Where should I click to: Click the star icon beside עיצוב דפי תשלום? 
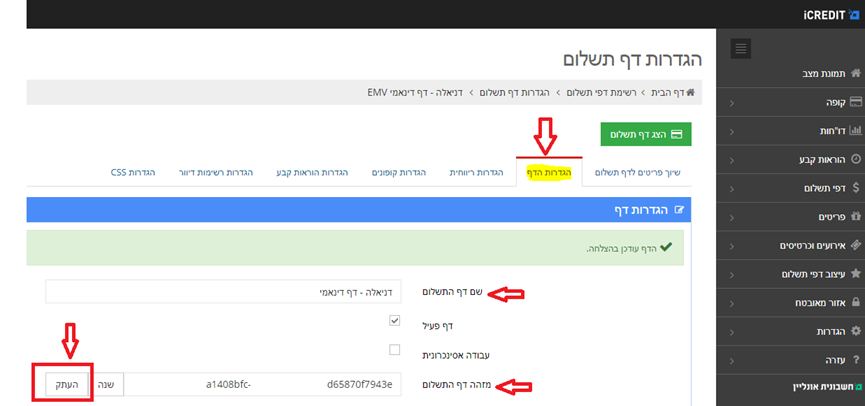(856, 274)
